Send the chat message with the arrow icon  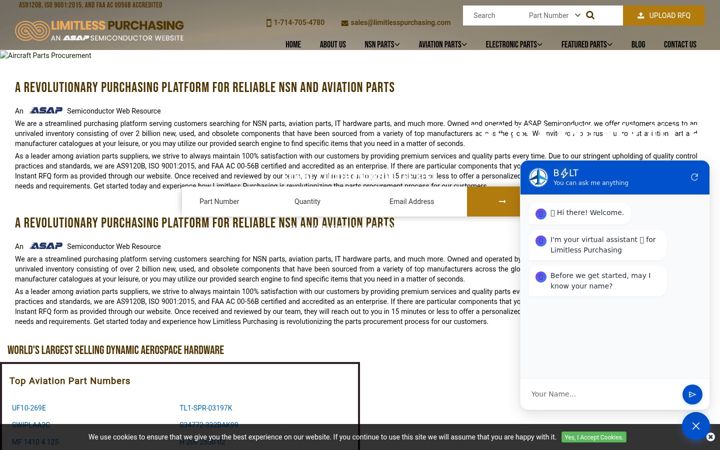point(692,394)
